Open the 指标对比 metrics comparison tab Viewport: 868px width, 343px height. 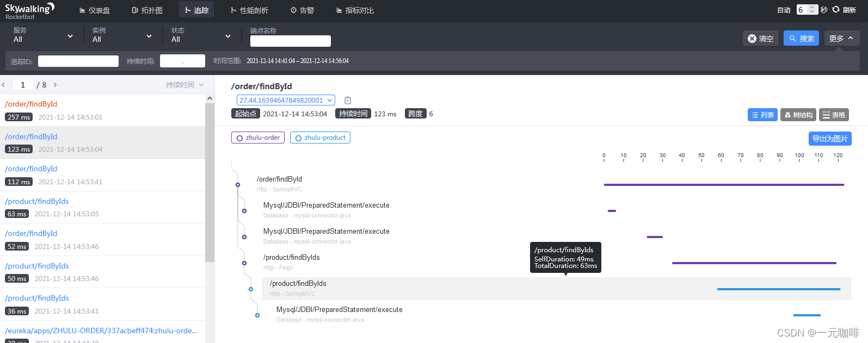coord(355,10)
